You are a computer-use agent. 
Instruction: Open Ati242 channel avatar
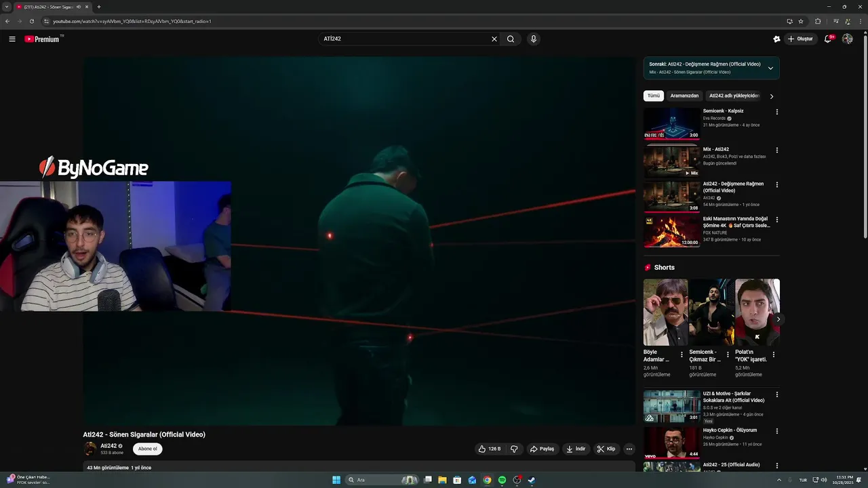tap(90, 449)
